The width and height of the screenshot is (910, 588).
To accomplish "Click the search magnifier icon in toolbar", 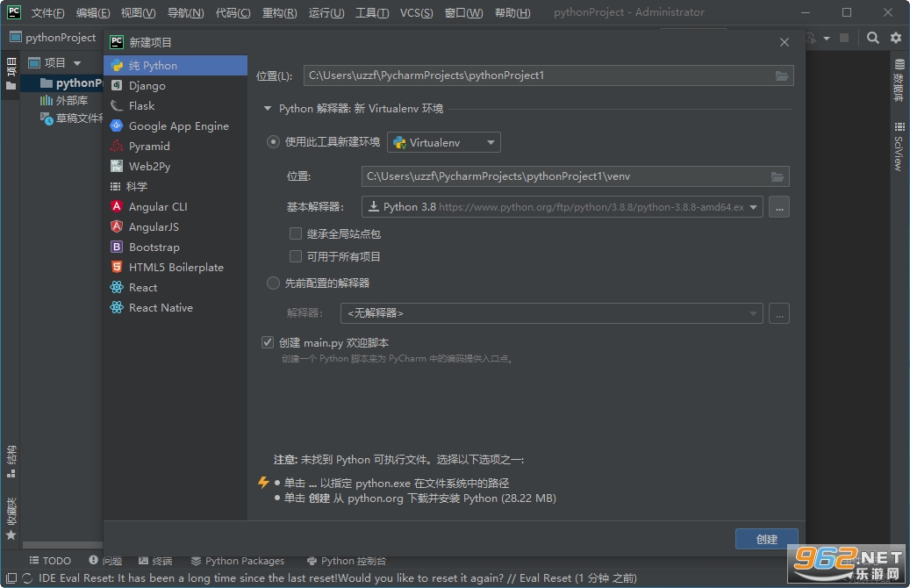I will tap(872, 38).
